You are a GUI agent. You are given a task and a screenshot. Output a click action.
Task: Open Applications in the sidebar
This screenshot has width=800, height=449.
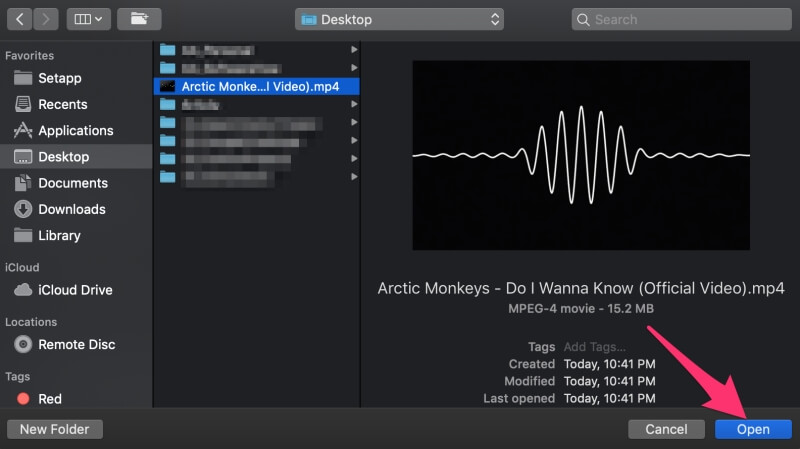pos(77,131)
